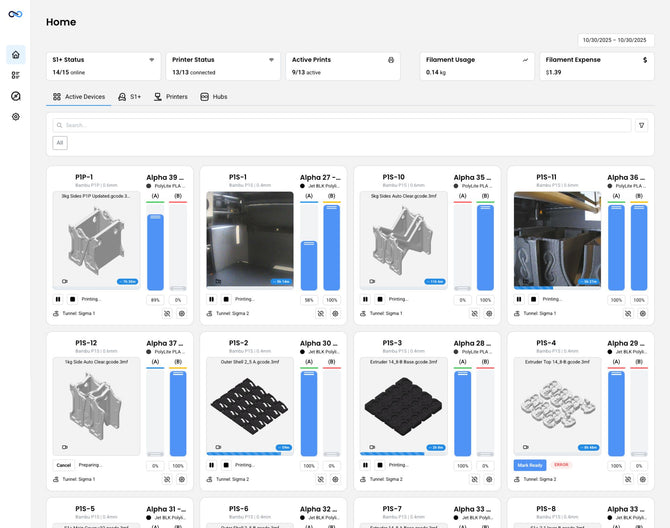670x528 pixels.
Task: Pause the P1P-1 print job
Action: [x=57, y=299]
